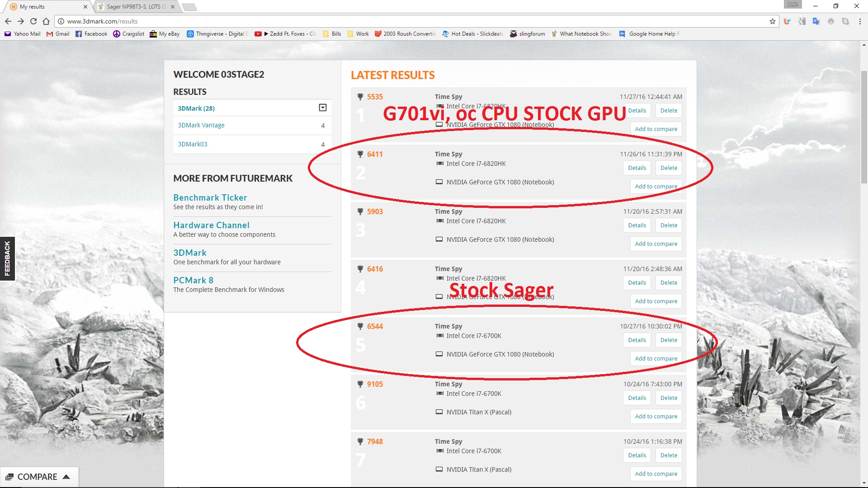Open the Facebook bookmark

[91, 34]
